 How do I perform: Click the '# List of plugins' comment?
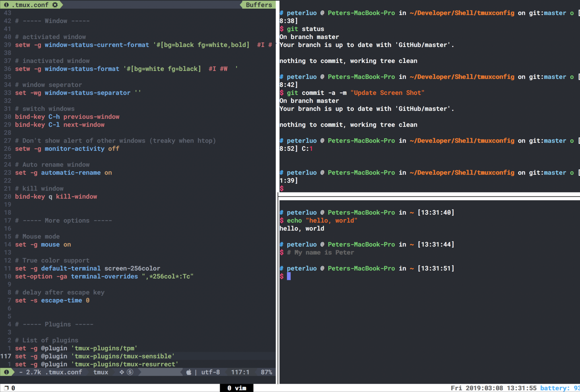[47, 340]
